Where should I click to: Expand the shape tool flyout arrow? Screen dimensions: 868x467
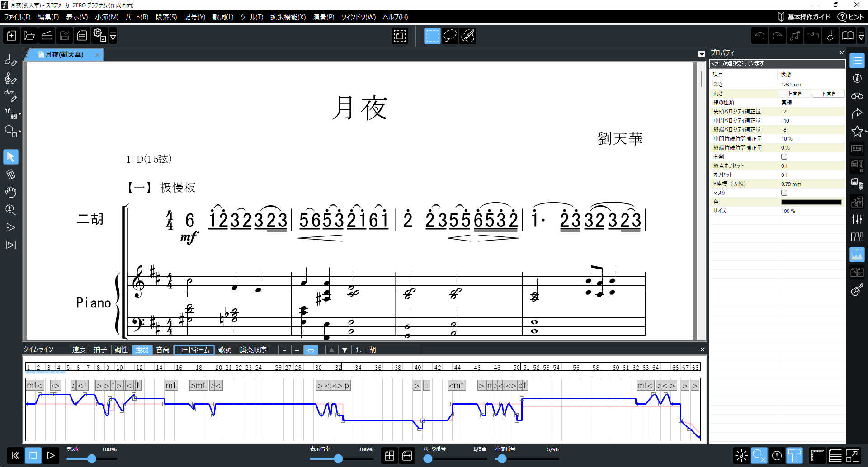click(x=20, y=132)
